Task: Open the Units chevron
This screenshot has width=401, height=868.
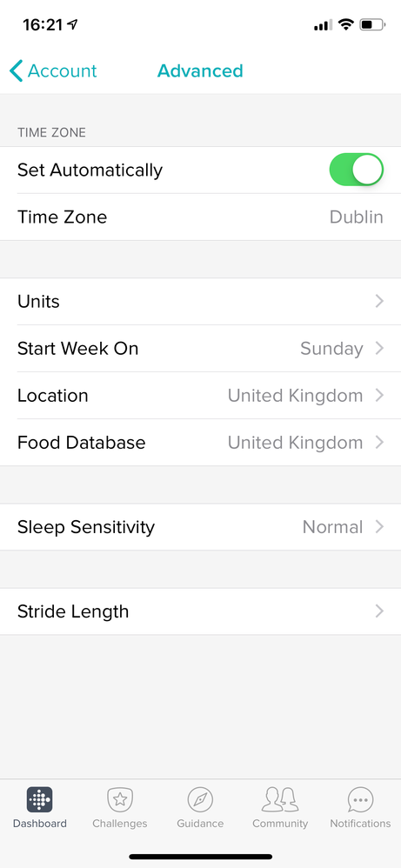Action: pos(379,301)
